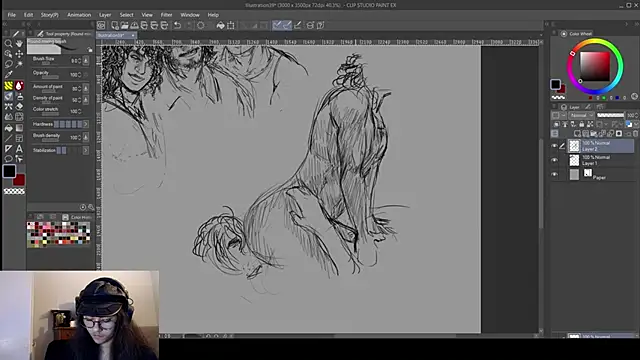Select the Hand move-canvas tool
This screenshot has width=640, height=360.
point(19,43)
